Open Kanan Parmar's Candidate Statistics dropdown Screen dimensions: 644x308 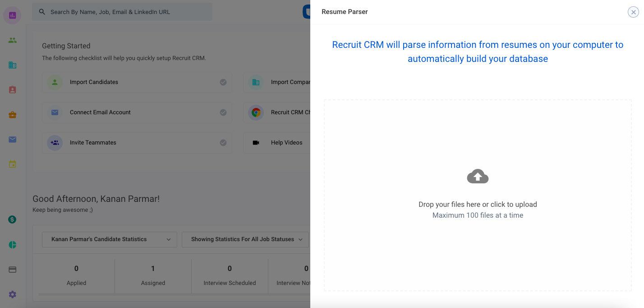109,239
